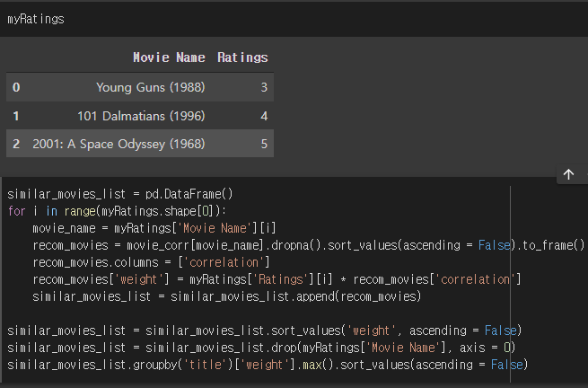Click the 101 Dalmatians (1996) cell
This screenshot has width=588, height=388.
coord(141,116)
